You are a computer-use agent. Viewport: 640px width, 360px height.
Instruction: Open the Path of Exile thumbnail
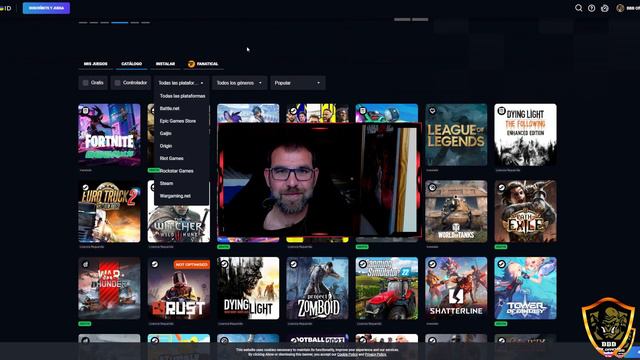[526, 211]
